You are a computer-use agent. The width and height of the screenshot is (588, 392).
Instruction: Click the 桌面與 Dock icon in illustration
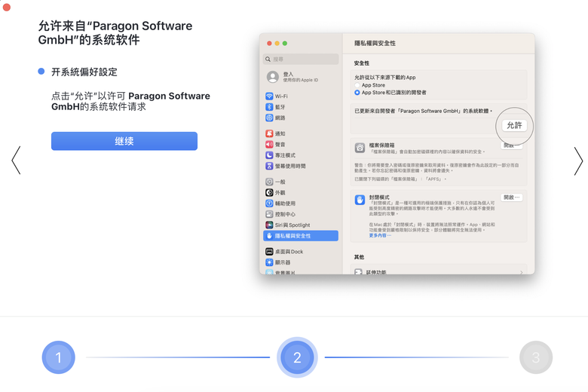coord(269,251)
